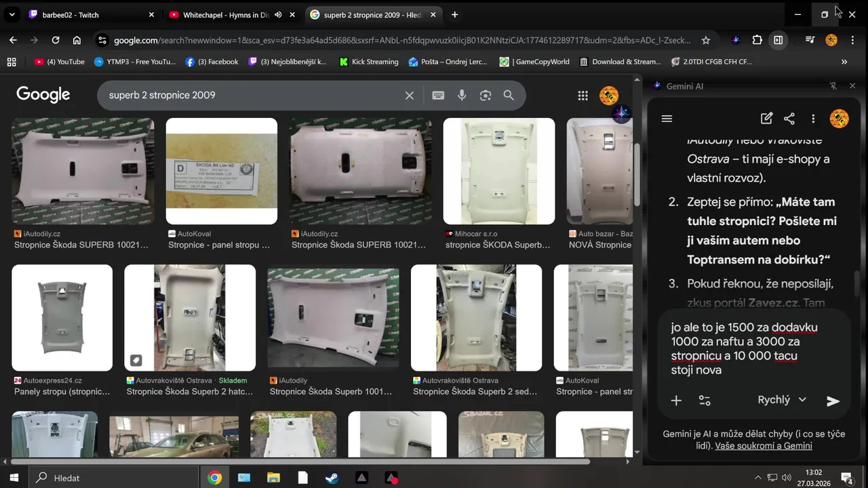Viewport: 868px width, 488px height.
Task: Open Chrome from the taskbar
Action: (214, 478)
